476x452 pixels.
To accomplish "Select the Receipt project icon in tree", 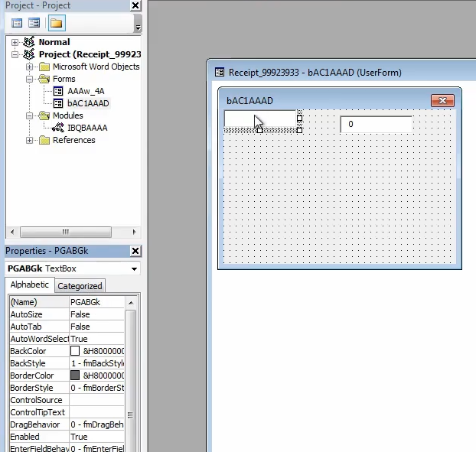I will point(29,54).
